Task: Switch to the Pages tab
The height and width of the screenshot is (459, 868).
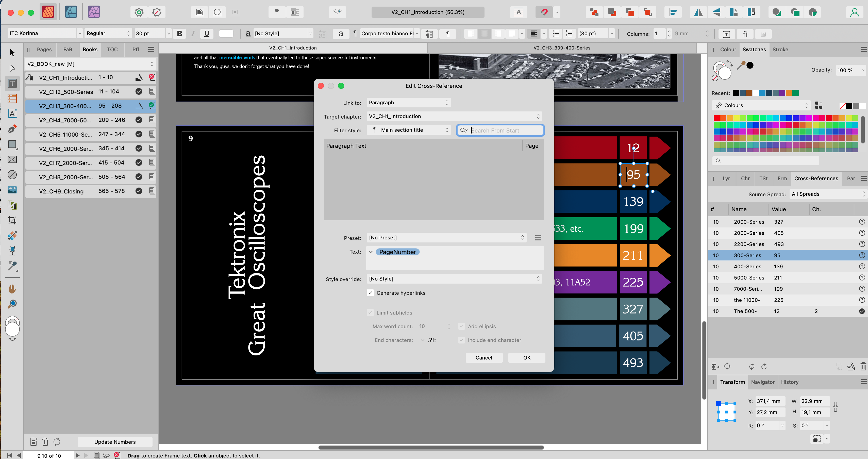Action: [x=44, y=50]
